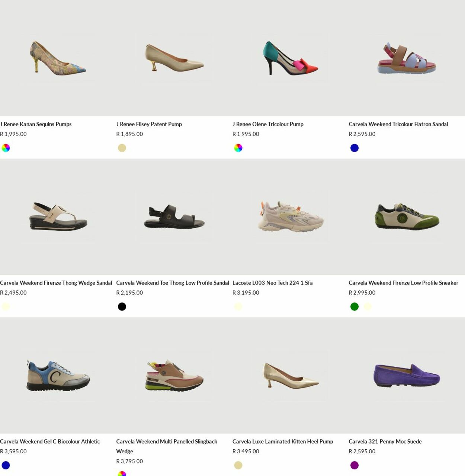Viewport: 465px width, 476px height.
Task: Open the Carvela 321 Penny Moc Suede image
Action: click(407, 376)
